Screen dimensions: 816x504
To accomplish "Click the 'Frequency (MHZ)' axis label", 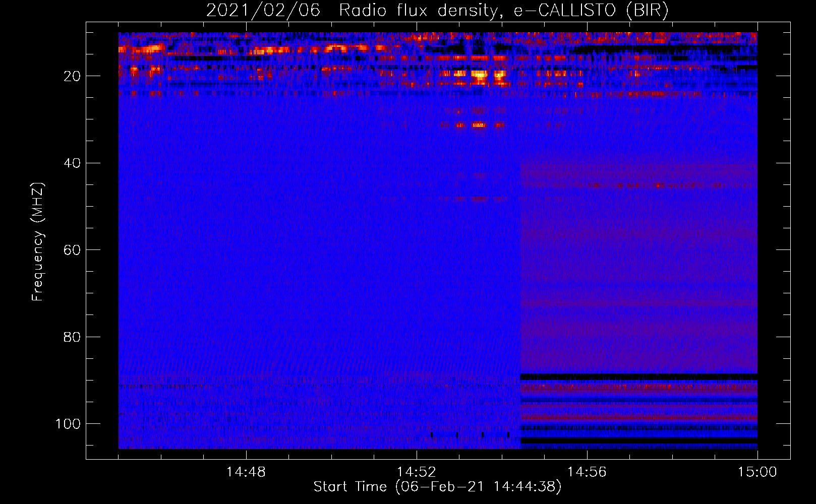I will 38,242.
